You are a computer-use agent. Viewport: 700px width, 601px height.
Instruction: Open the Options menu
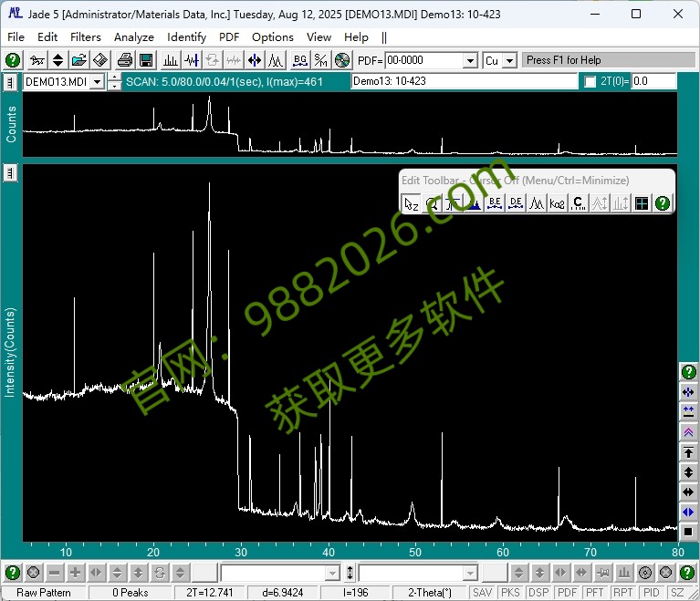click(273, 37)
